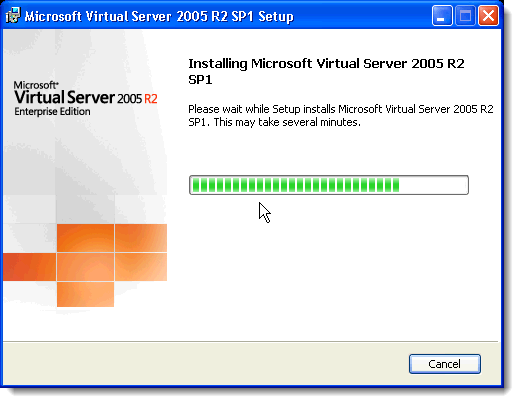Close the Setup window with red X

click(488, 16)
